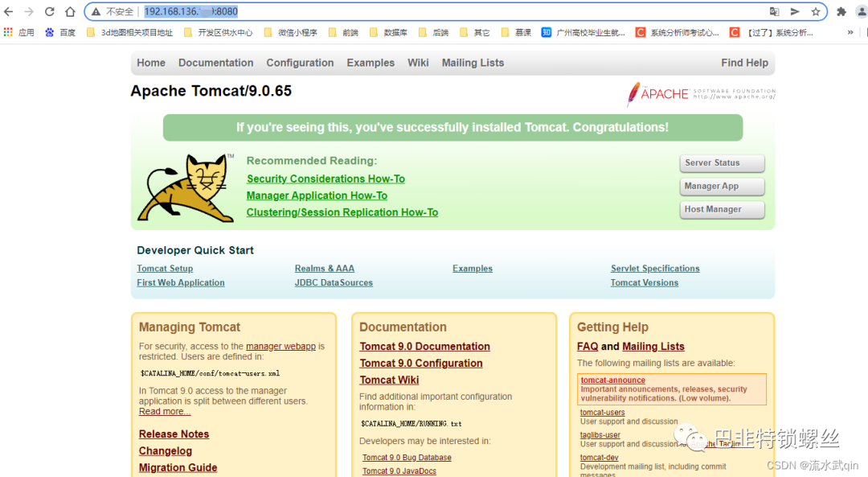868x477 pixels.
Task: Open the 后端 bookmark folder
Action: click(x=433, y=33)
